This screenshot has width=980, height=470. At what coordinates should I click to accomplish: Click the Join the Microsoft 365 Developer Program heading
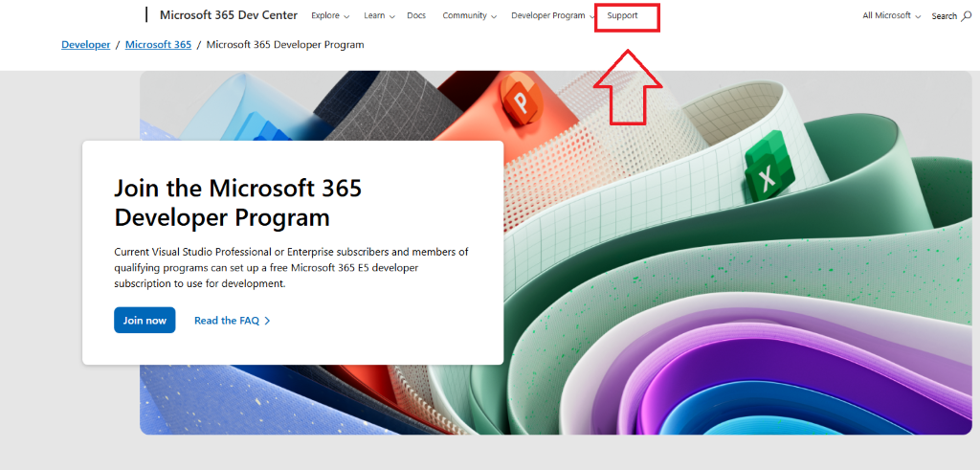[238, 203]
